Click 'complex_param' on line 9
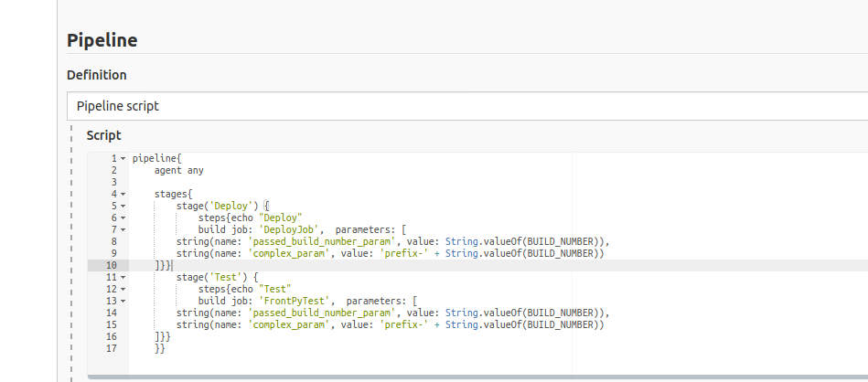The height and width of the screenshot is (382, 868). 288,253
